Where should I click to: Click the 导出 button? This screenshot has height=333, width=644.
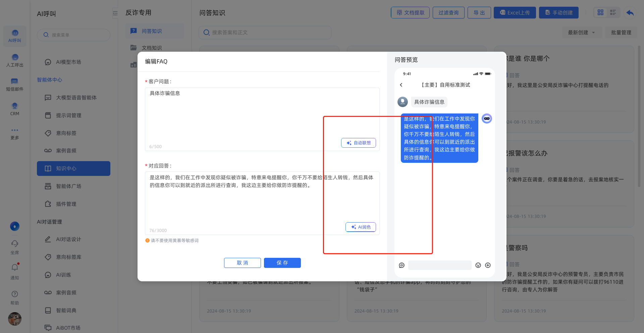point(479,12)
